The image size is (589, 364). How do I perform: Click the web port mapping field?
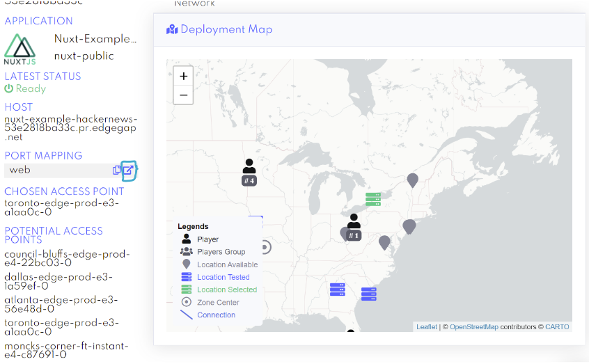tap(56, 171)
